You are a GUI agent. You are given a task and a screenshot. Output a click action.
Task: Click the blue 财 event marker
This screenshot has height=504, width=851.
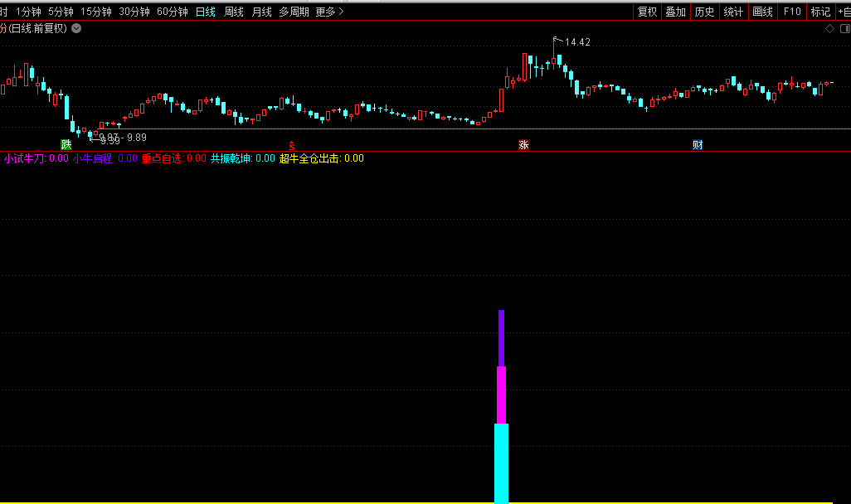698,145
